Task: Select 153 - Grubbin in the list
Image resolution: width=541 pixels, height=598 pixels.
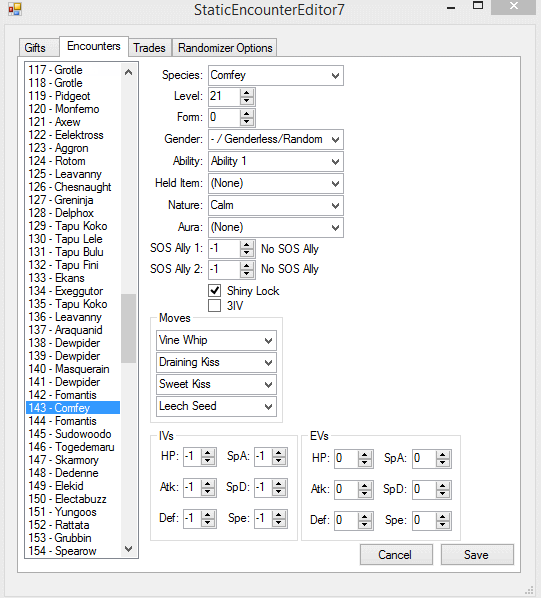Action: pos(73,538)
